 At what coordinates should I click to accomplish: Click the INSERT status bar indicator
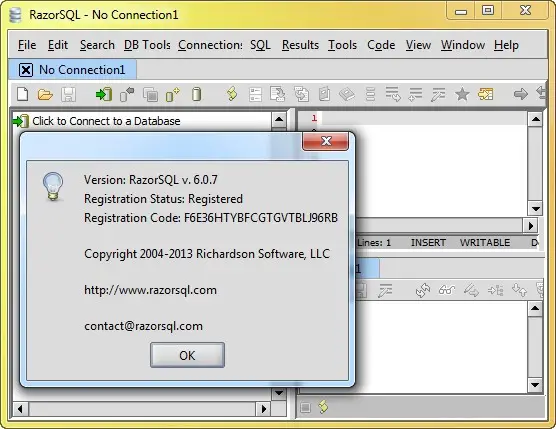coord(428,243)
